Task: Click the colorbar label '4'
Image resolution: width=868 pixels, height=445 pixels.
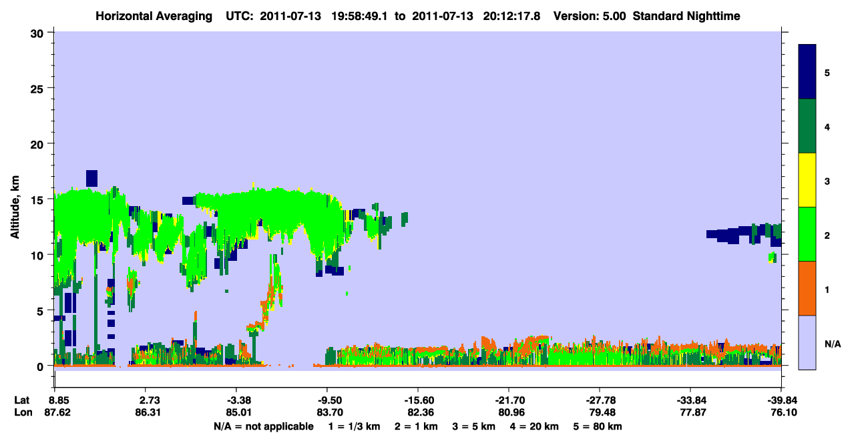Action: (827, 126)
